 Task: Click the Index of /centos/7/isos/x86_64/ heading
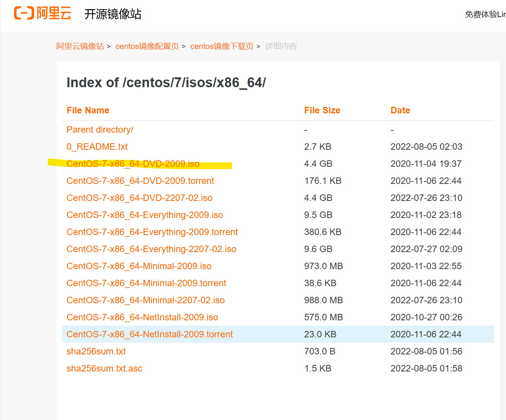click(166, 83)
